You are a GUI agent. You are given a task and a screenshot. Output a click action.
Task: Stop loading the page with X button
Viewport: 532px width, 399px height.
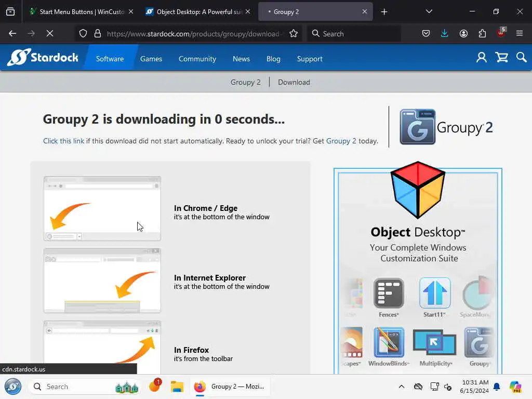point(49,33)
